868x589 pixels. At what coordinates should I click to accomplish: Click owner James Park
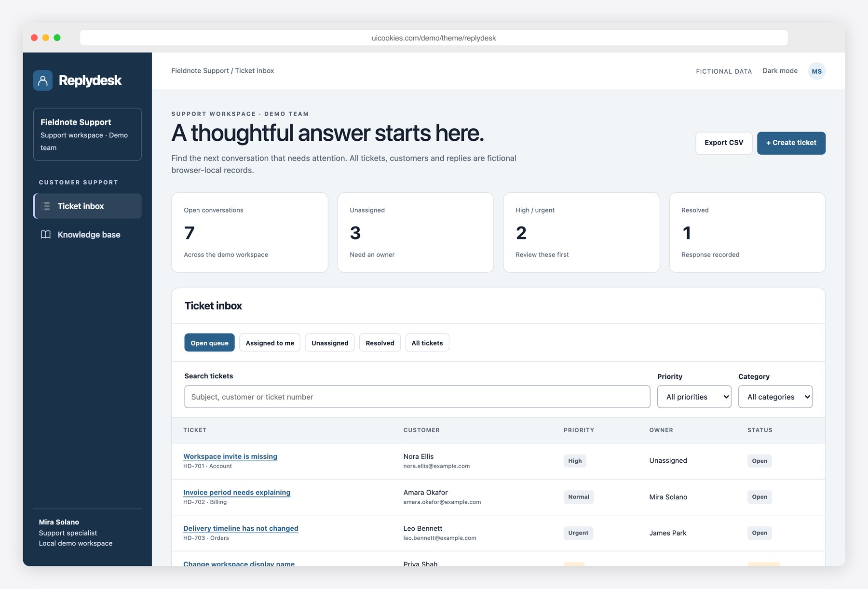[667, 533]
